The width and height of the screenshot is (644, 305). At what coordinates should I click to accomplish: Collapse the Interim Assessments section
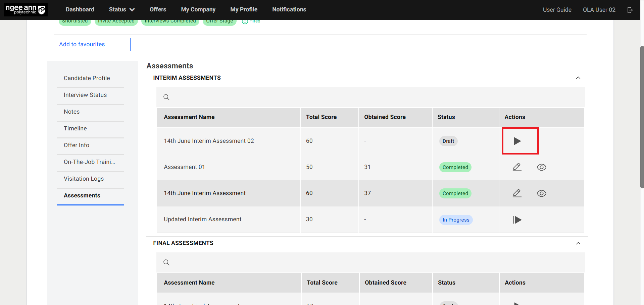click(578, 78)
